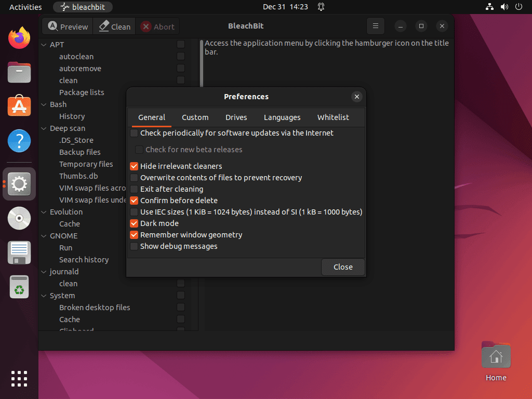
Task: Open the BleachBit hamburger menu
Action: click(375, 25)
